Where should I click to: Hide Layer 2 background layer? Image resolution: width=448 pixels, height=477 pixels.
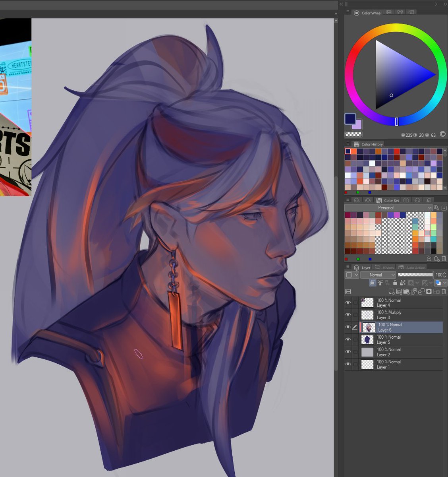tap(348, 352)
